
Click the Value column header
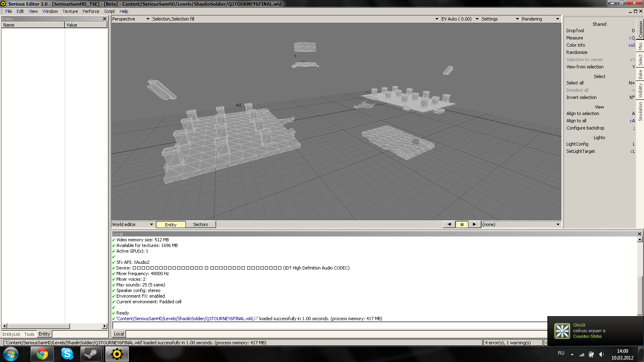86,25
